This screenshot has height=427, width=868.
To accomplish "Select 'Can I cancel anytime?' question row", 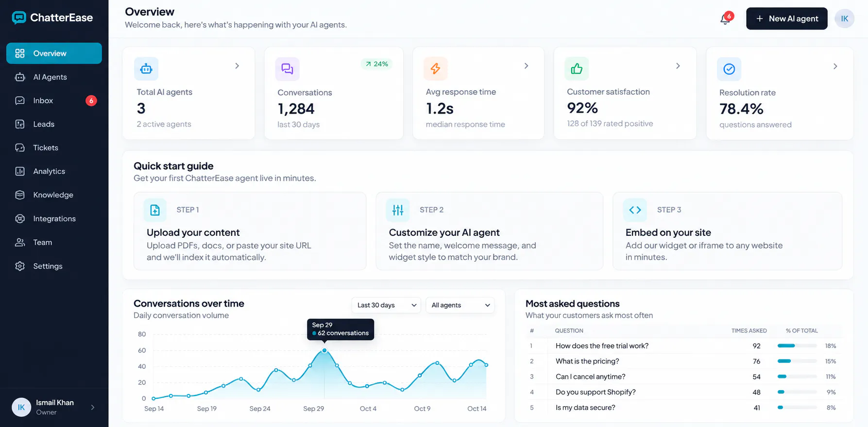I will pos(683,377).
